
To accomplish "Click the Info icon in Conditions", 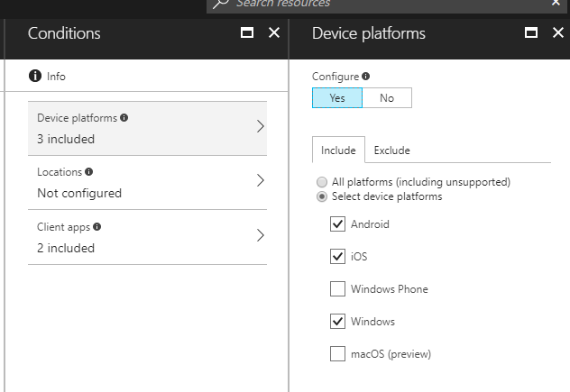I will click(x=35, y=77).
